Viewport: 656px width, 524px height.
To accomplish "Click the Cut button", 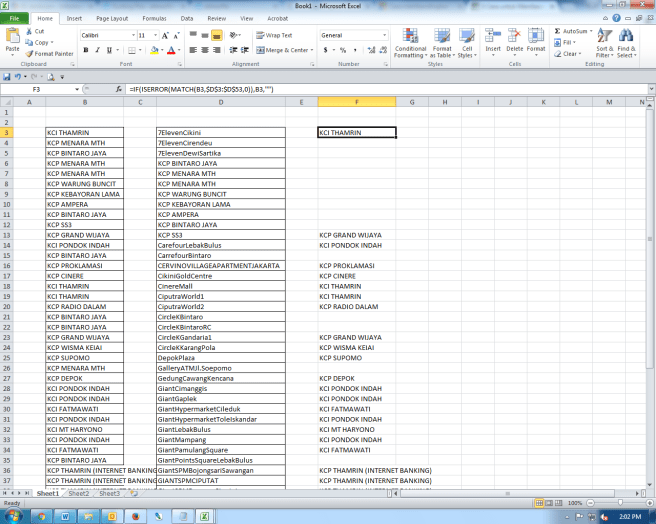I will 39,31.
